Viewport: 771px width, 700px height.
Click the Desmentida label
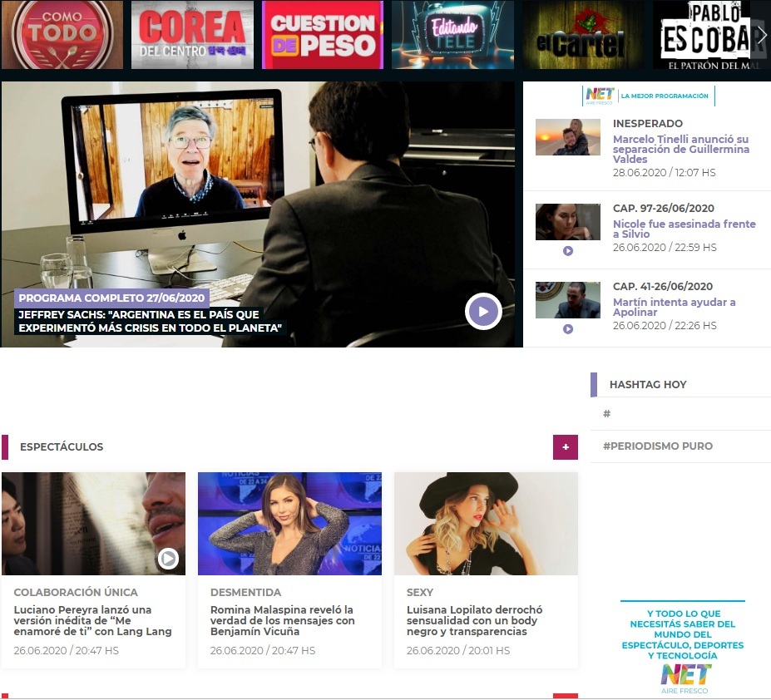(x=246, y=593)
